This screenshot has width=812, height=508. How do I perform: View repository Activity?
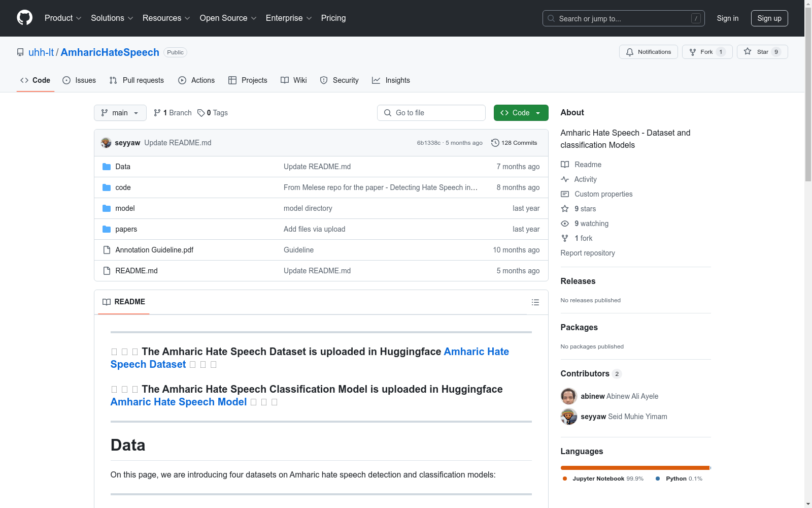point(579,179)
